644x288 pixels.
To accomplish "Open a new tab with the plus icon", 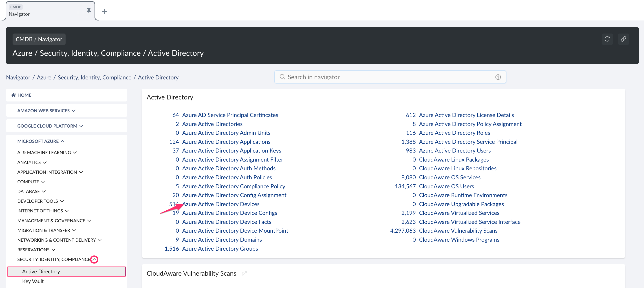I will [x=104, y=11].
